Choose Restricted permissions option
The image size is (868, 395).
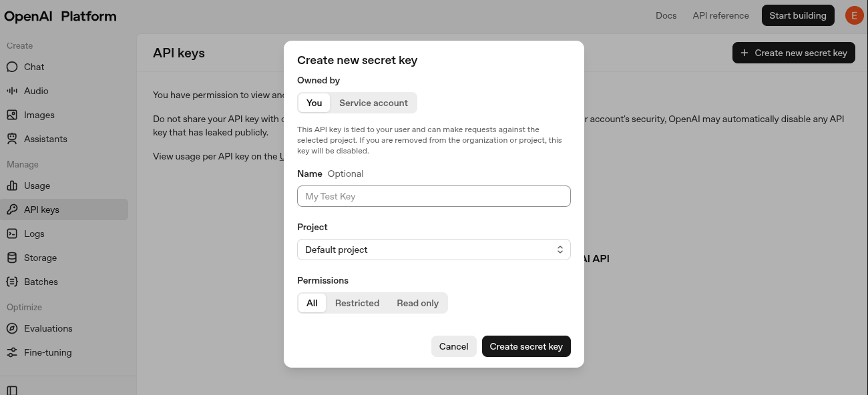click(357, 303)
